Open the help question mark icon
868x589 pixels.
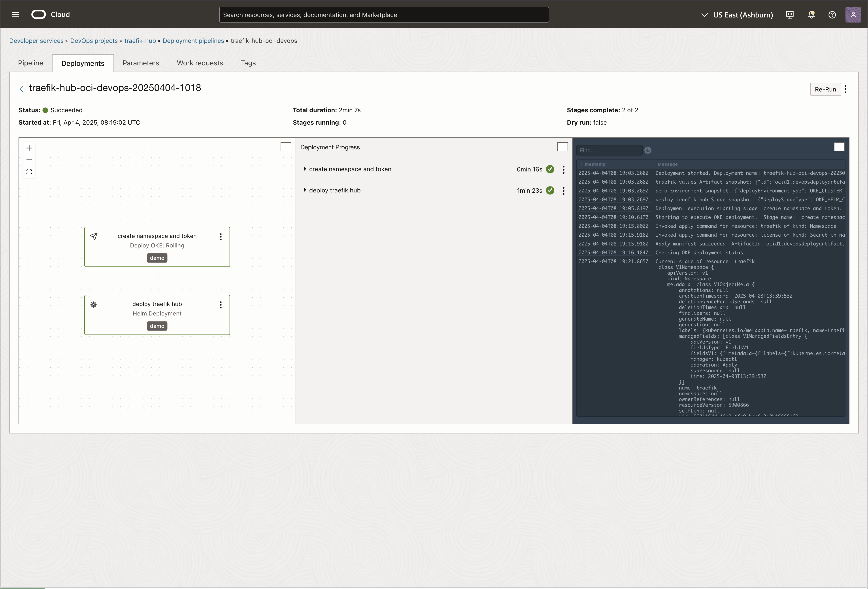tap(832, 15)
